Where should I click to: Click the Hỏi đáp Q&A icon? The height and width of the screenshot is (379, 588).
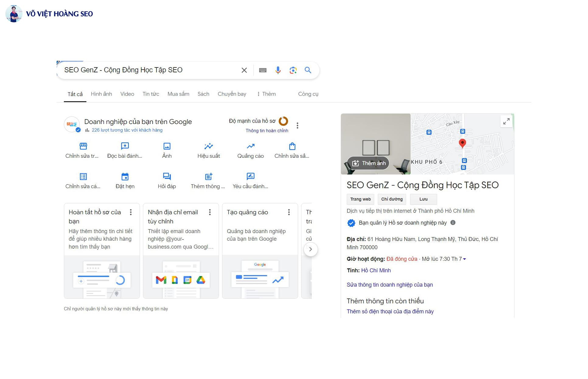tap(167, 177)
